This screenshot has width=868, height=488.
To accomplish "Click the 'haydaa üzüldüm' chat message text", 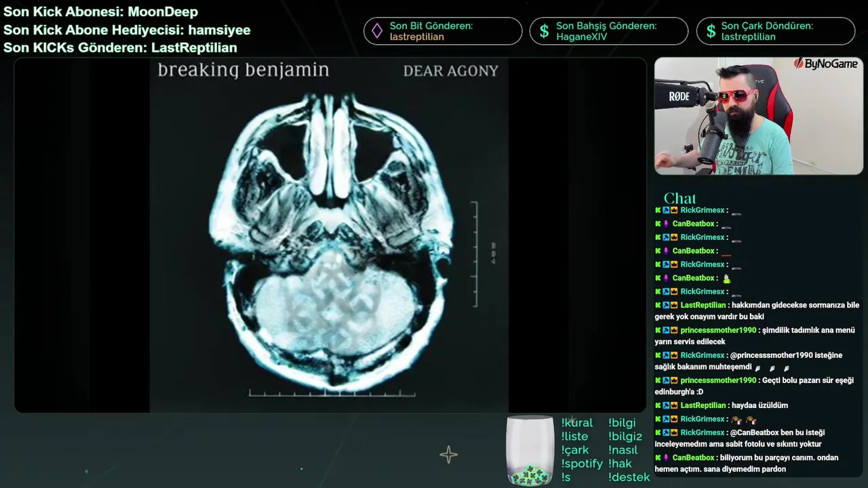I will tap(759, 405).
